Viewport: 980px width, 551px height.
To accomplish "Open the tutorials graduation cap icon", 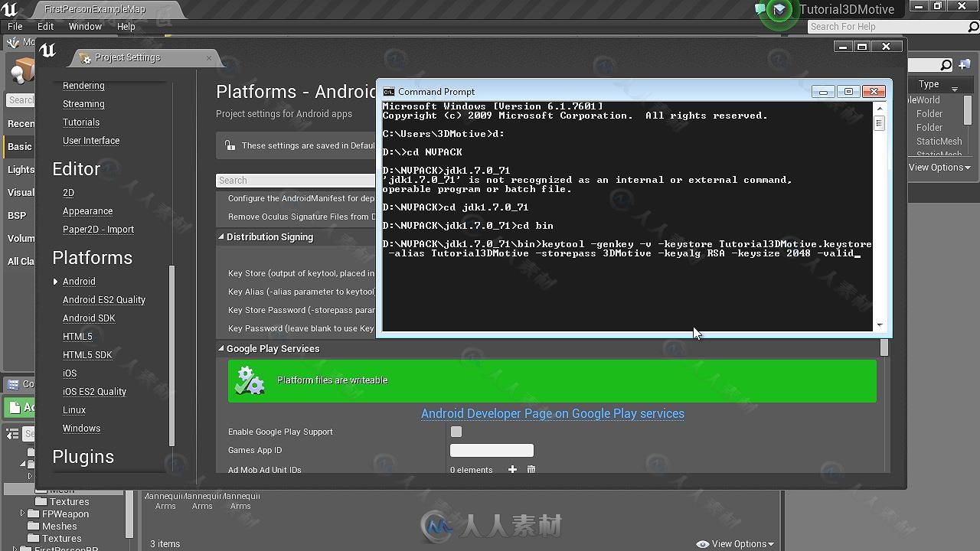I will point(779,10).
